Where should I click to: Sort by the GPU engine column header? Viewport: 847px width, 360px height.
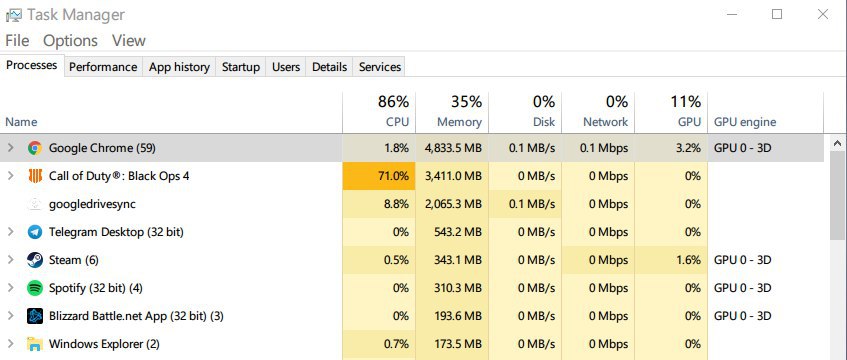click(765, 112)
